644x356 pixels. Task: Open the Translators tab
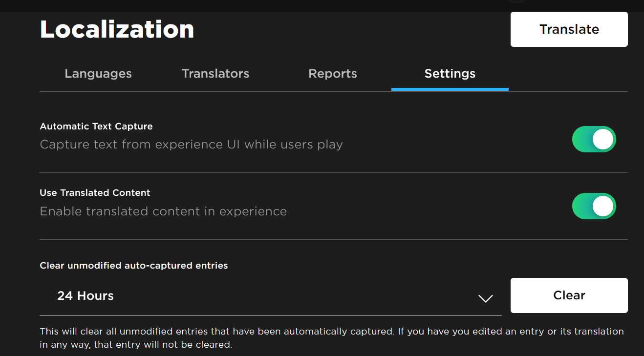tap(215, 73)
